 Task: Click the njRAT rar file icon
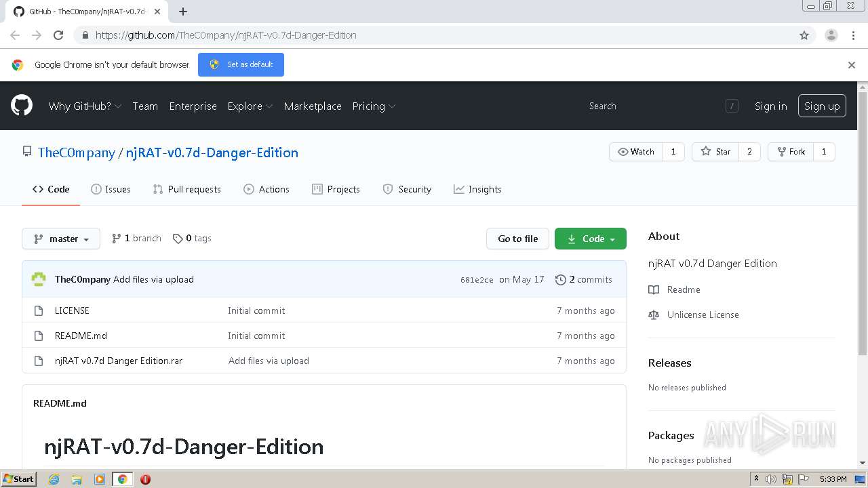pos(39,361)
